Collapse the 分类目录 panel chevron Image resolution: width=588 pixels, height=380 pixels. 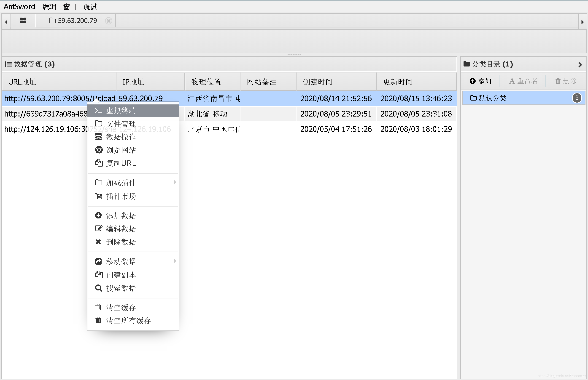coord(580,65)
